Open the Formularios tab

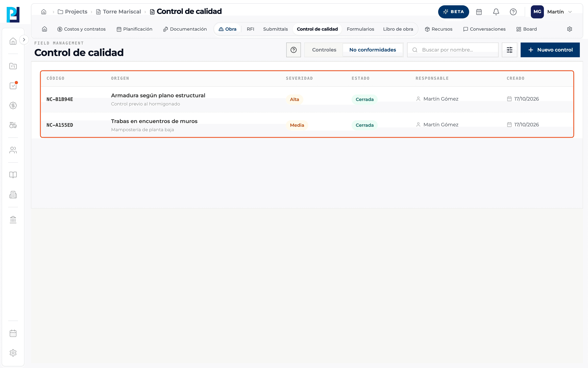pos(360,29)
